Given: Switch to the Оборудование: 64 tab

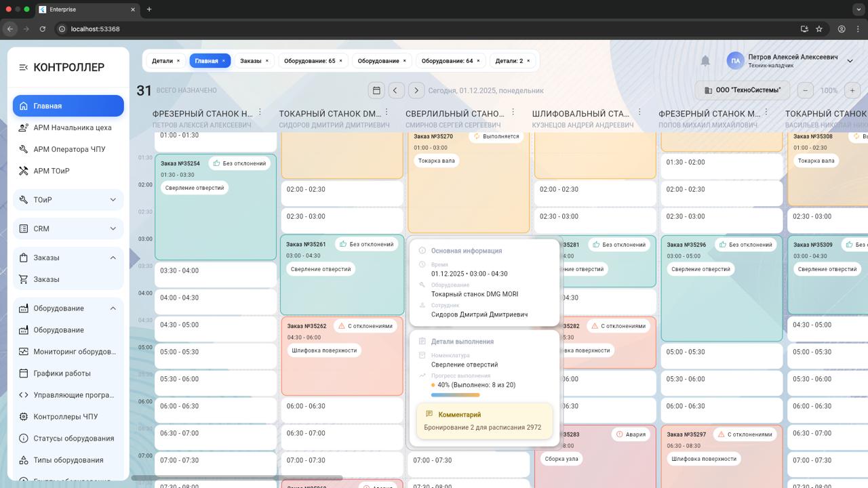Looking at the screenshot, I should click(x=447, y=61).
